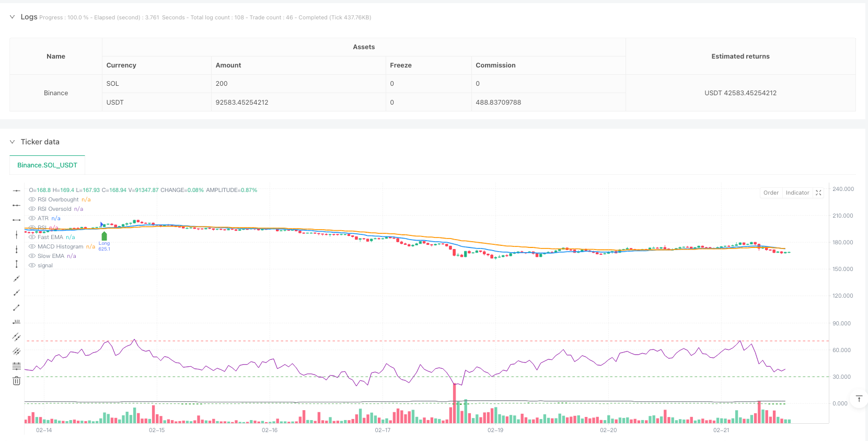Click the scroll-to-top arrow button
Image resolution: width=868 pixels, height=441 pixels.
click(x=859, y=399)
